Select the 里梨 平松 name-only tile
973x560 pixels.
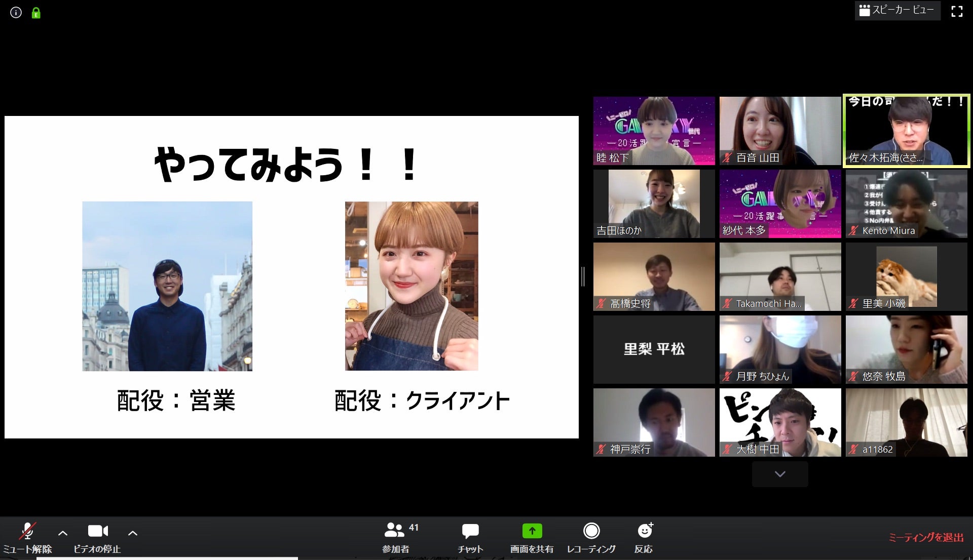(x=654, y=349)
